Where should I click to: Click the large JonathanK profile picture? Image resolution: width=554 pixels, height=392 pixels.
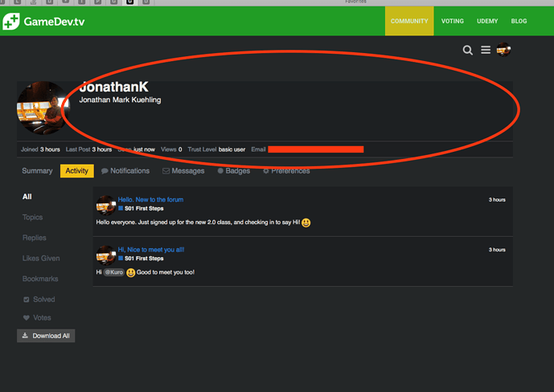(43, 108)
